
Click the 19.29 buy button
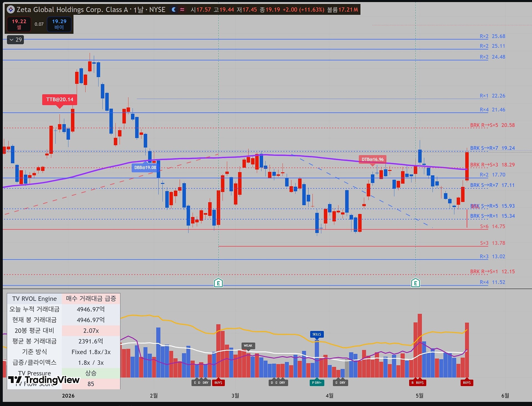[x=59, y=24]
